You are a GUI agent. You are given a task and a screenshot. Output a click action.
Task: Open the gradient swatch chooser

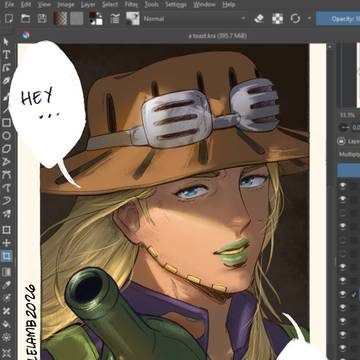[x=60, y=19]
